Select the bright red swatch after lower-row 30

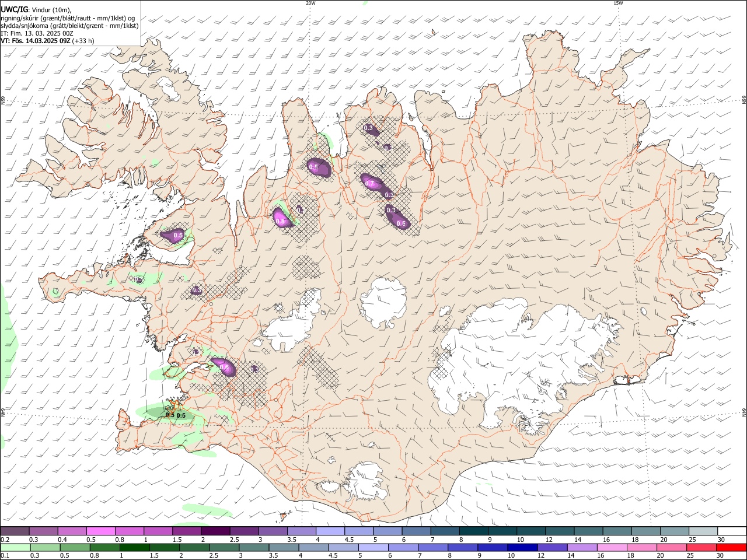(x=731, y=547)
